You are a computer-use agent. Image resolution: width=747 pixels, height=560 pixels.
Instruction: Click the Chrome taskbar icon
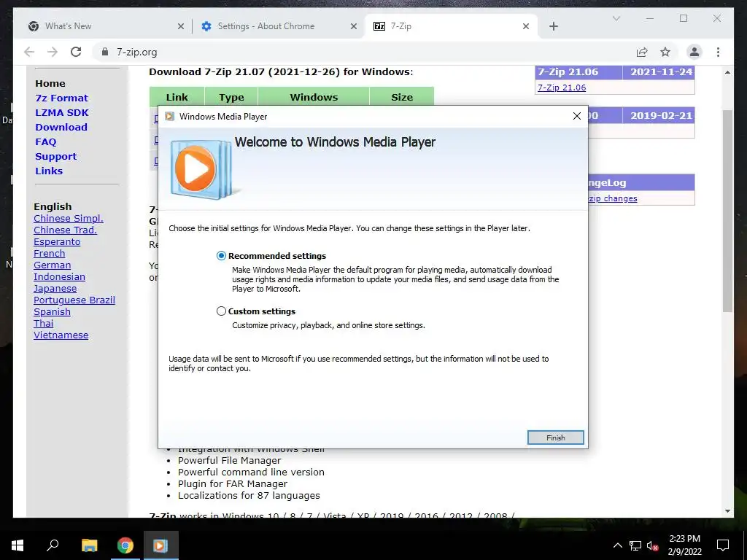click(125, 545)
